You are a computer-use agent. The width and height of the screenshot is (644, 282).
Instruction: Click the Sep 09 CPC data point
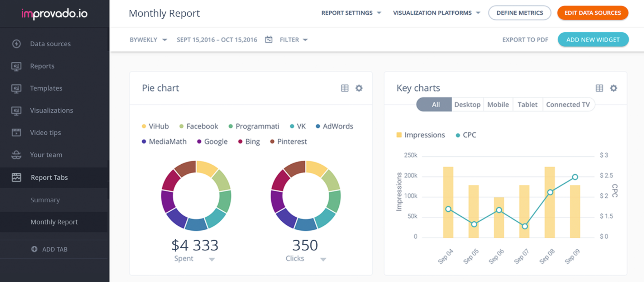point(575,177)
